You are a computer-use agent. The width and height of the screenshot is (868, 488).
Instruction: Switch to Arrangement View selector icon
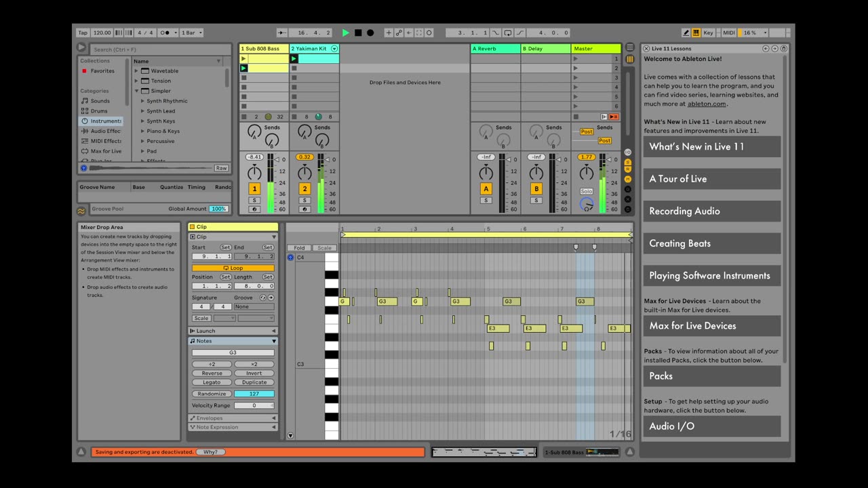(630, 47)
